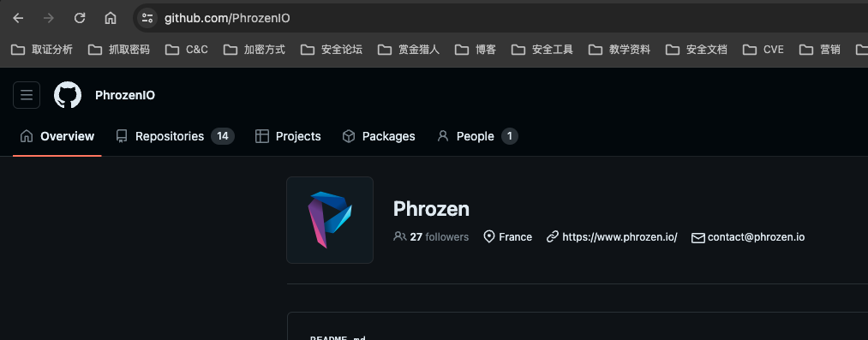Open the 安全论坛 bookmark folder

click(x=332, y=50)
